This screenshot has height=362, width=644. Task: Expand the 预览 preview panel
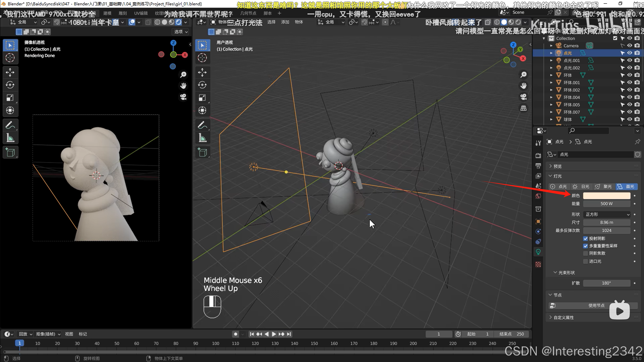pos(557,166)
